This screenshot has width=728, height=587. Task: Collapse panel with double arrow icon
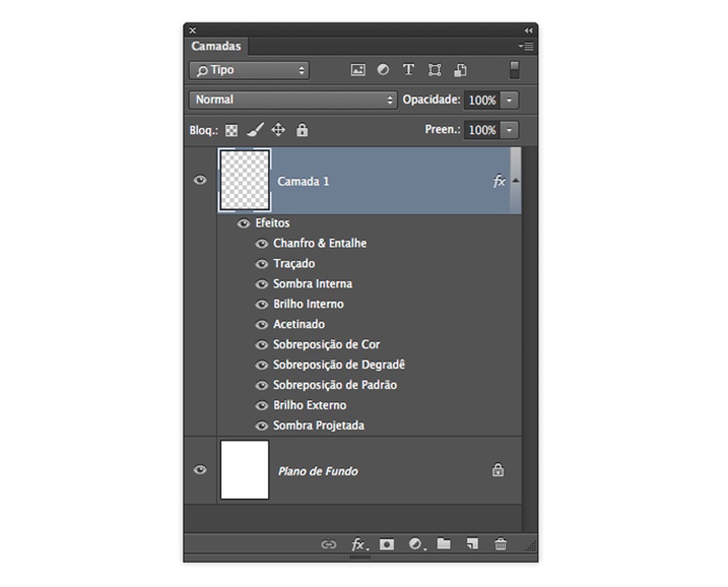pyautogui.click(x=528, y=30)
